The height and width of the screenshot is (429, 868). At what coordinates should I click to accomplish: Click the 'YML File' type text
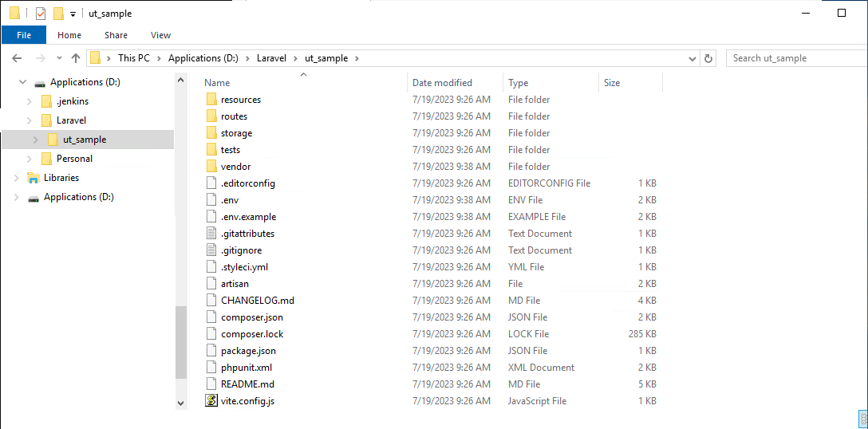tap(526, 267)
